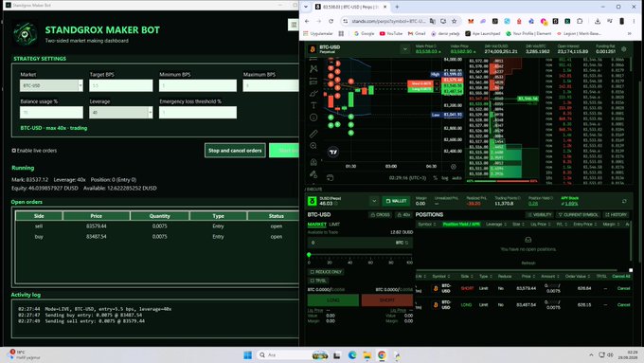Viewport: 644px width, 363px height.
Task: Click the refresh icon in account bar
Action: pyautogui.click(x=624, y=201)
